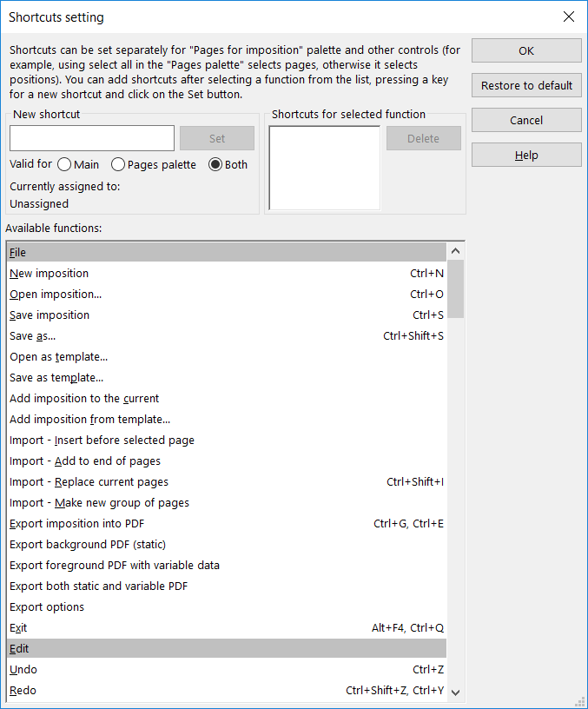The width and height of the screenshot is (588, 709).
Task: Select the Edit category header
Action: tap(226, 648)
